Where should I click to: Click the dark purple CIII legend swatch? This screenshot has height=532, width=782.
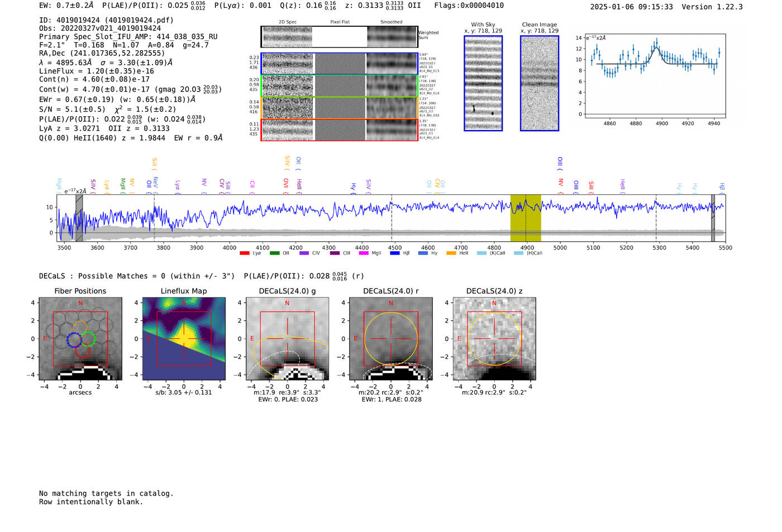click(x=335, y=253)
